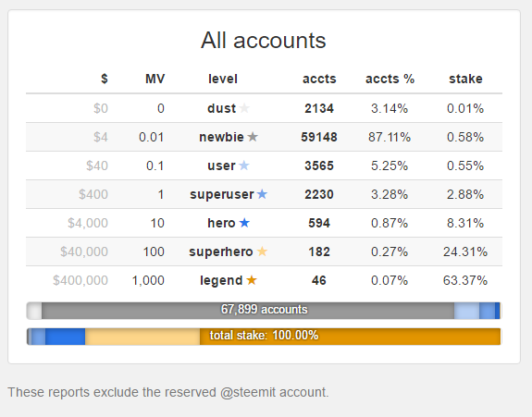Click the blue hero segment of stake bar
This screenshot has height=417, width=532.
(x=65, y=337)
